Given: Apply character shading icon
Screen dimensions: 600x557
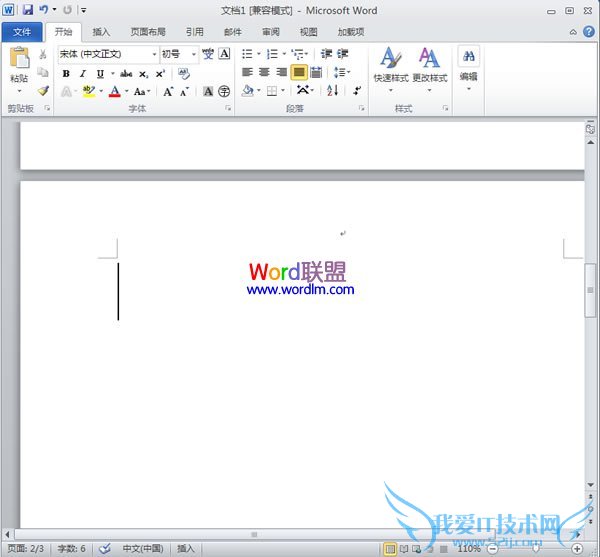Looking at the screenshot, I should pos(208,91).
